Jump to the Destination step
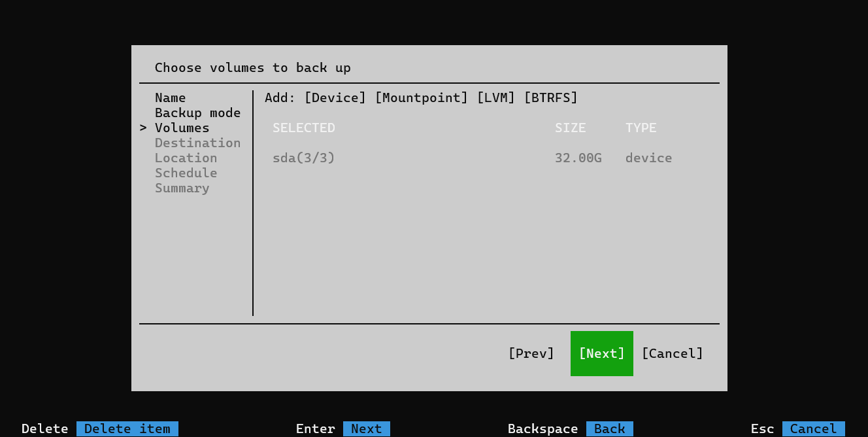 pos(197,143)
